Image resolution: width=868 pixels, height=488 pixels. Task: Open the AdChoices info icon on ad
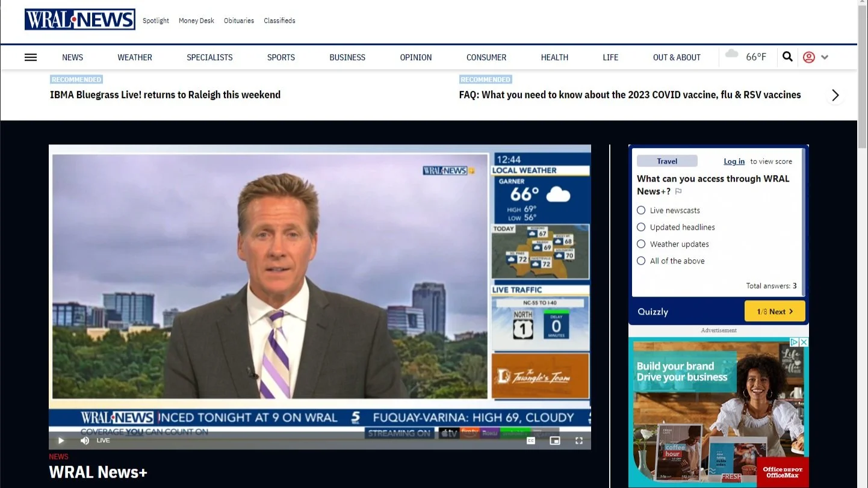click(x=795, y=342)
